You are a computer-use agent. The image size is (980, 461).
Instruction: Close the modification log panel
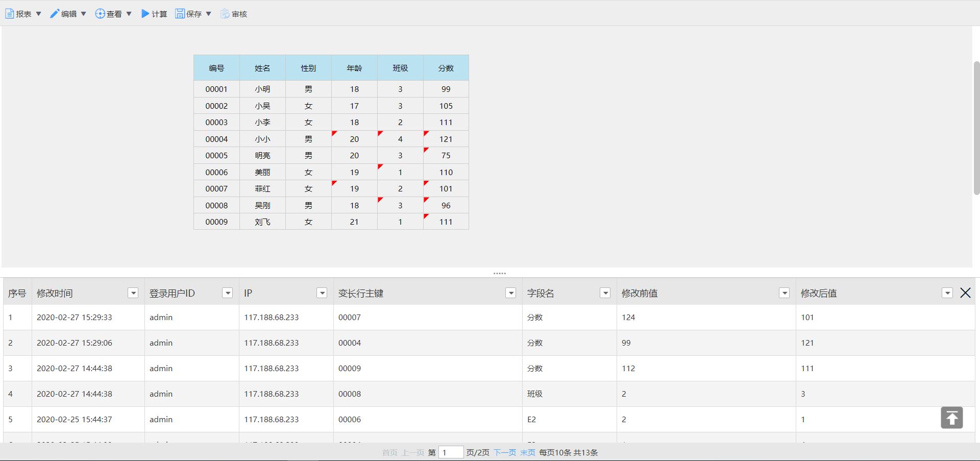click(965, 293)
